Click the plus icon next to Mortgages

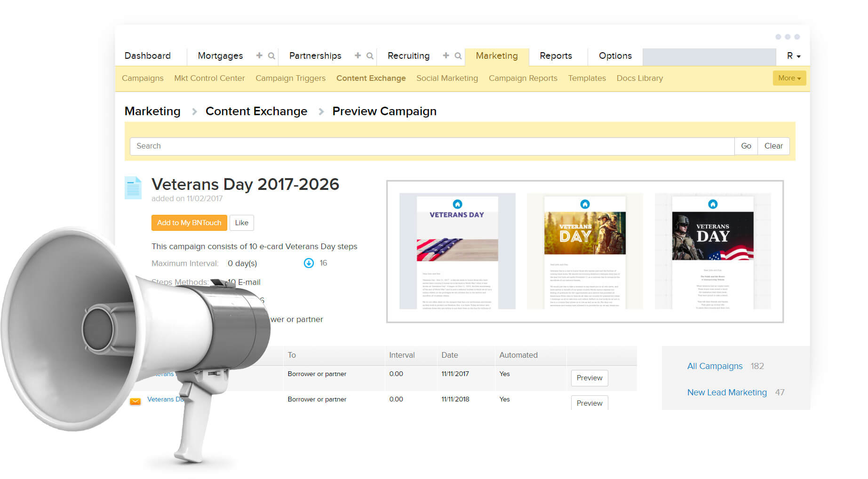click(x=258, y=55)
